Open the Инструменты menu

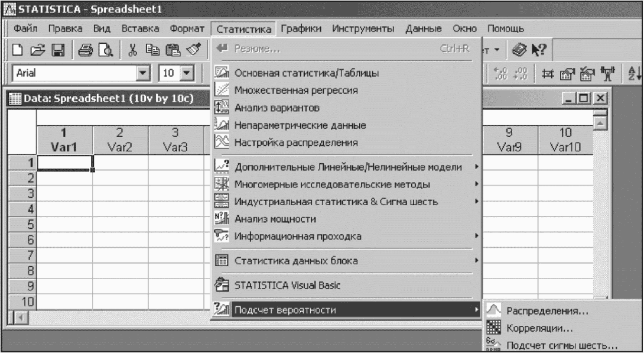tap(363, 29)
